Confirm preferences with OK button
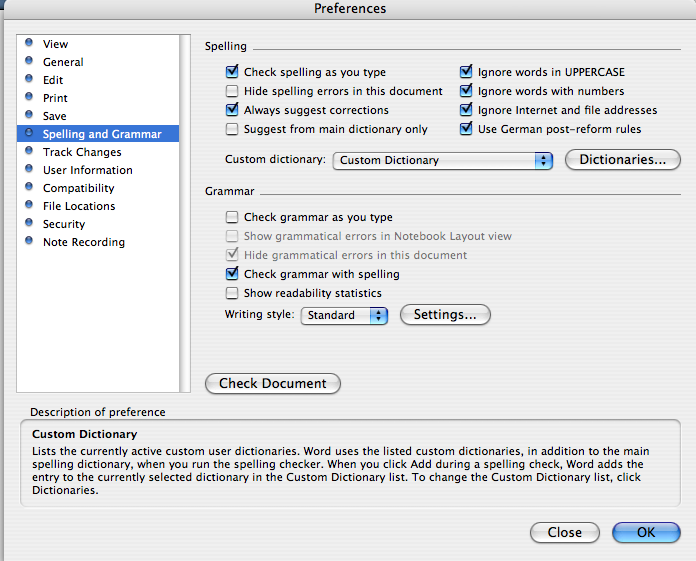Screen dimensions: 696x561 (646, 532)
